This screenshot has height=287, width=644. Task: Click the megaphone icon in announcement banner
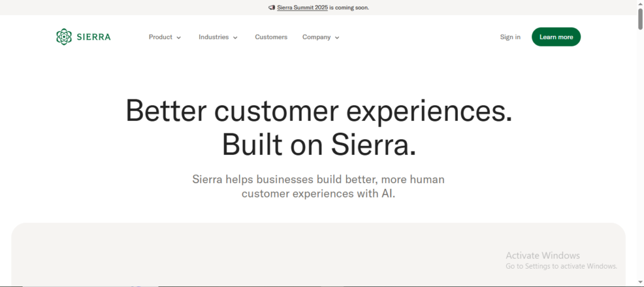272,8
